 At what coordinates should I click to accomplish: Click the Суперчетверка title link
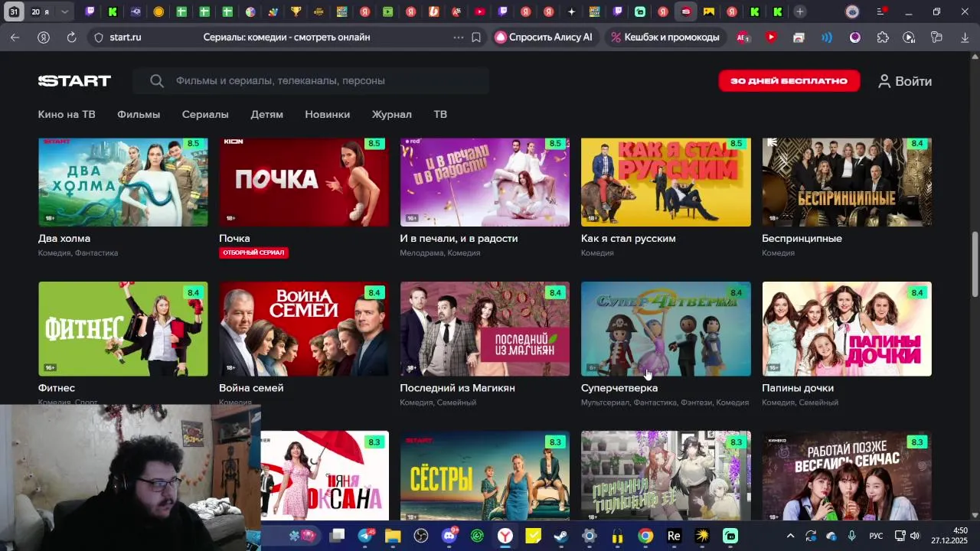click(x=619, y=388)
